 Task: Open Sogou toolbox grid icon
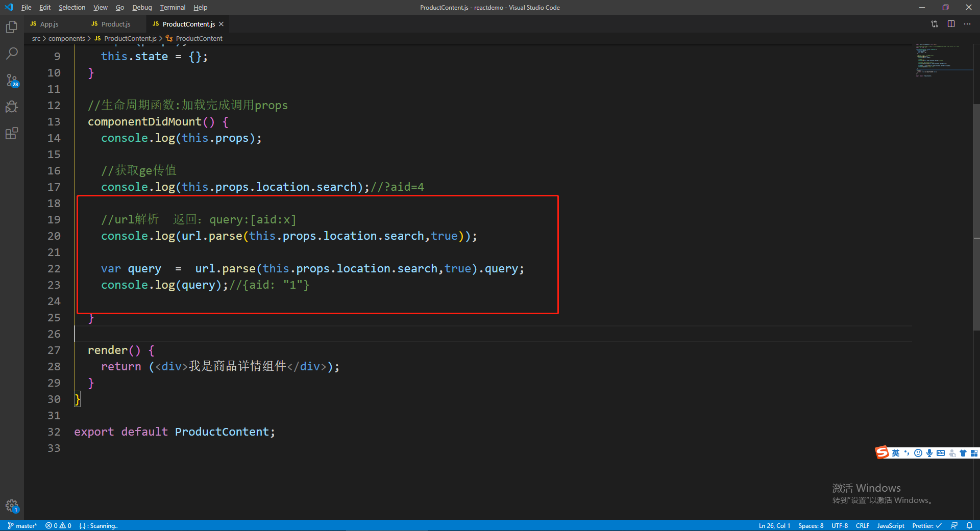tap(974, 453)
